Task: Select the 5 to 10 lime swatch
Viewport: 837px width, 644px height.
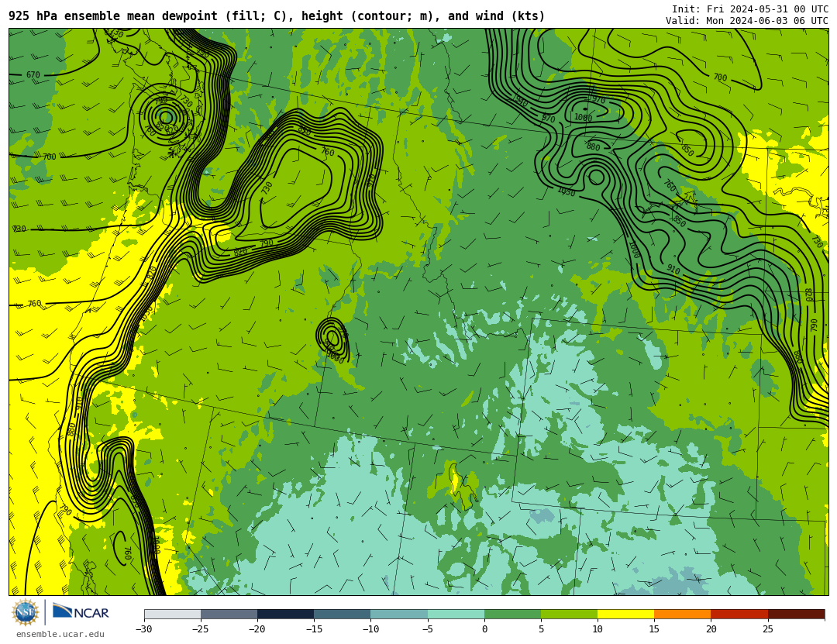Action: click(569, 614)
